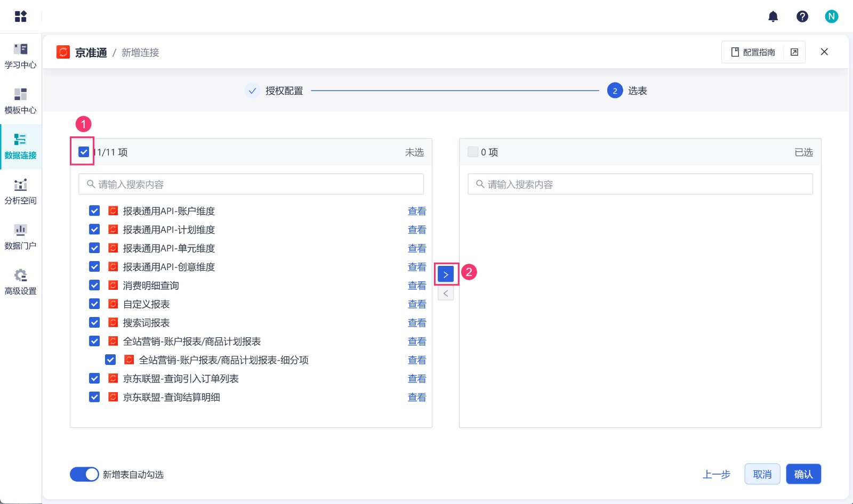Screen dimensions: 853x504
Task: Focus the 已选 list search box
Action: point(640,184)
